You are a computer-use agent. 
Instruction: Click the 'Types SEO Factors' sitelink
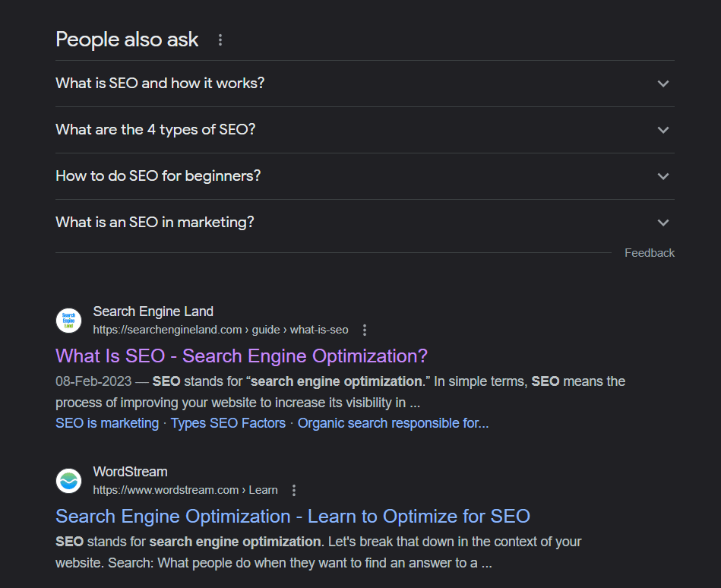coord(228,422)
